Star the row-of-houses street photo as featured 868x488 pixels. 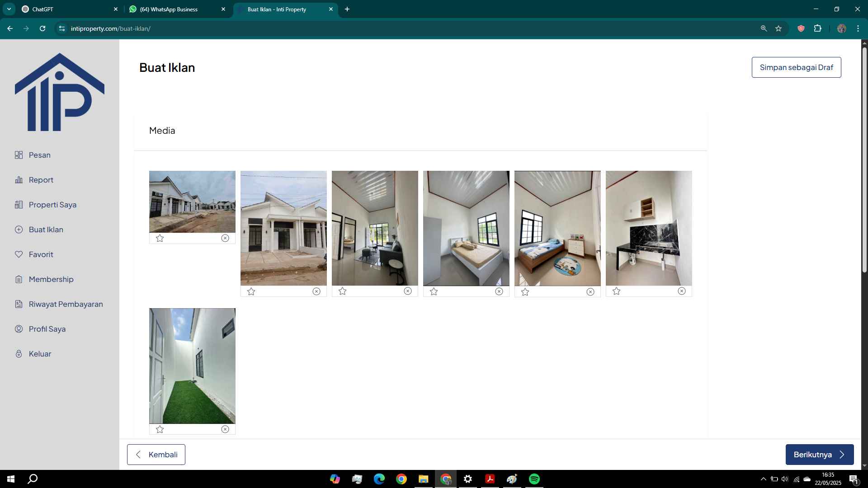coord(160,238)
